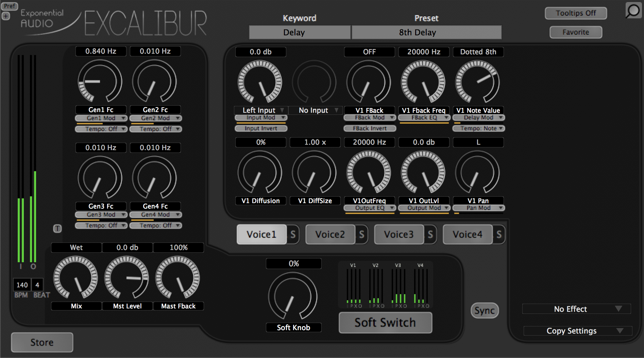
Task: Click the Store button
Action: 42,342
